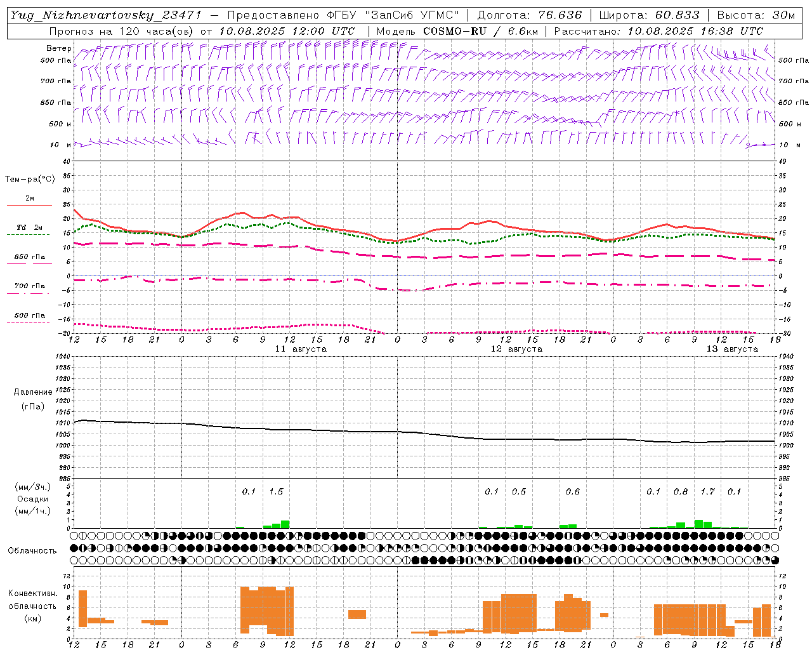Click the 10 м wind level label at left
The height and width of the screenshot is (650, 812).
(61, 145)
